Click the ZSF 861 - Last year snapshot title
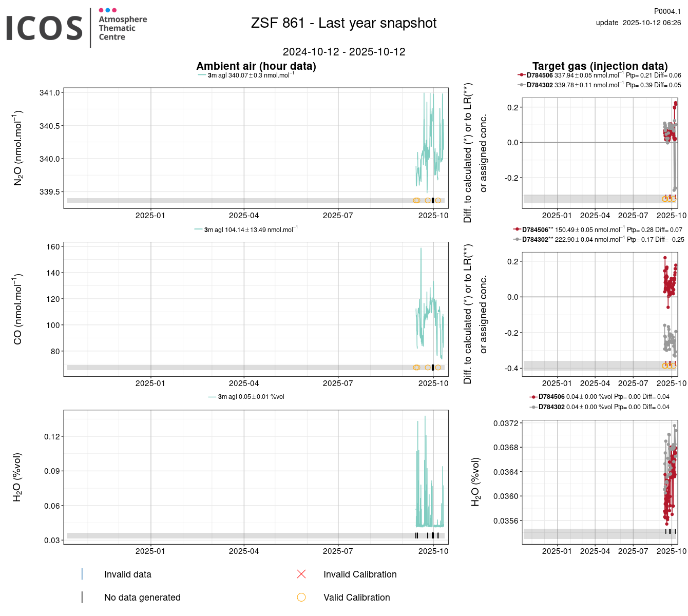The image size is (688, 616). (x=343, y=23)
